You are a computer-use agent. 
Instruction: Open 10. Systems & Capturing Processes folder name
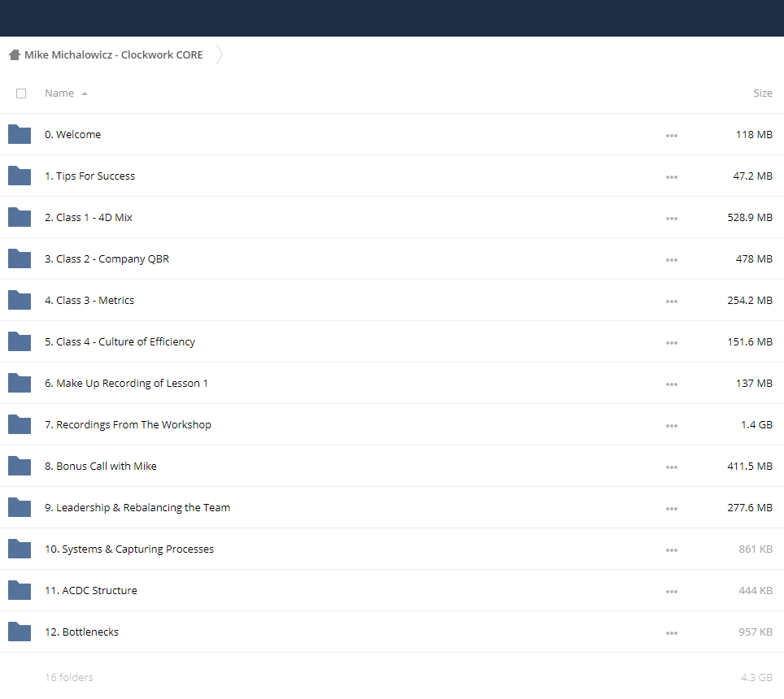coord(129,549)
